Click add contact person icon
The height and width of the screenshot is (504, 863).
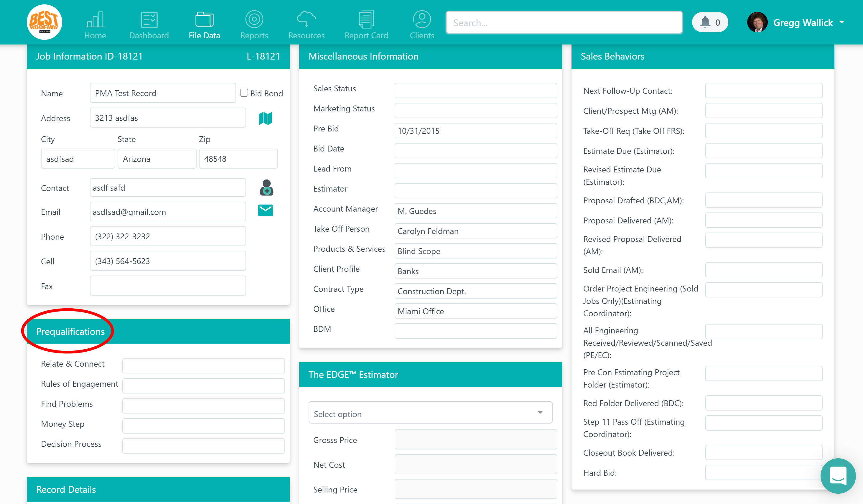pos(266,188)
